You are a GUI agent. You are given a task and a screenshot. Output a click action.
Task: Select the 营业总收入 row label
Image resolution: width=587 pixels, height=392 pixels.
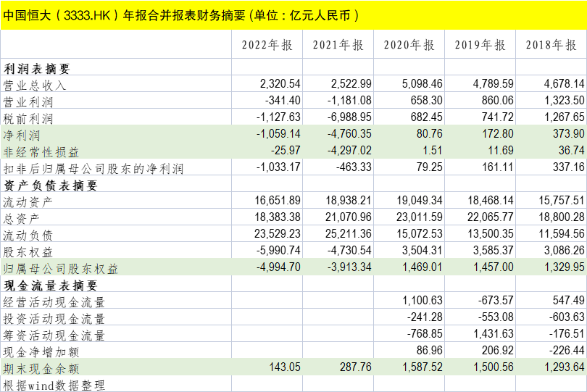pyautogui.click(x=35, y=86)
